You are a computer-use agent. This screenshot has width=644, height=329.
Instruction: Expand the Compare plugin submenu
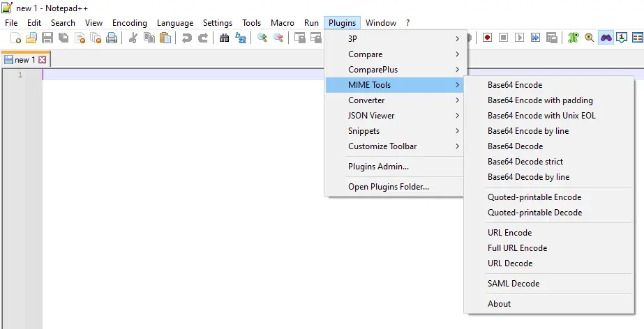click(396, 54)
